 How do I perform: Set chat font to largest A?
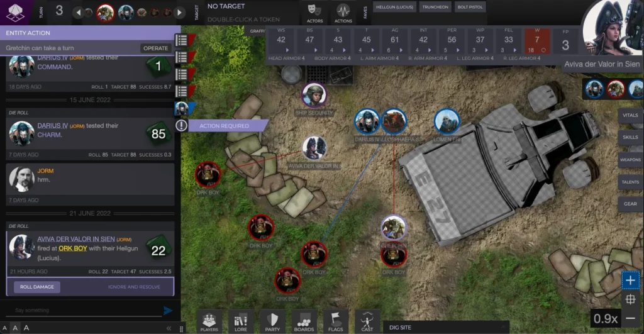pyautogui.click(x=26, y=328)
